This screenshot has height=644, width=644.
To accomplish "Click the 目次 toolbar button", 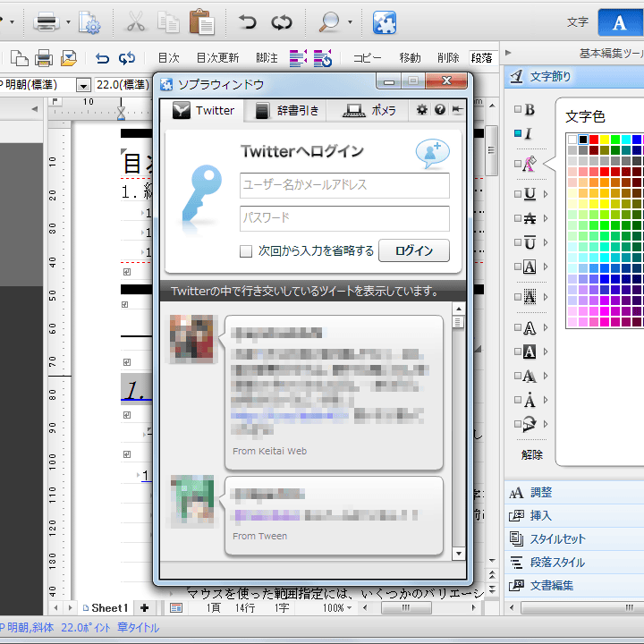I will pos(169,58).
